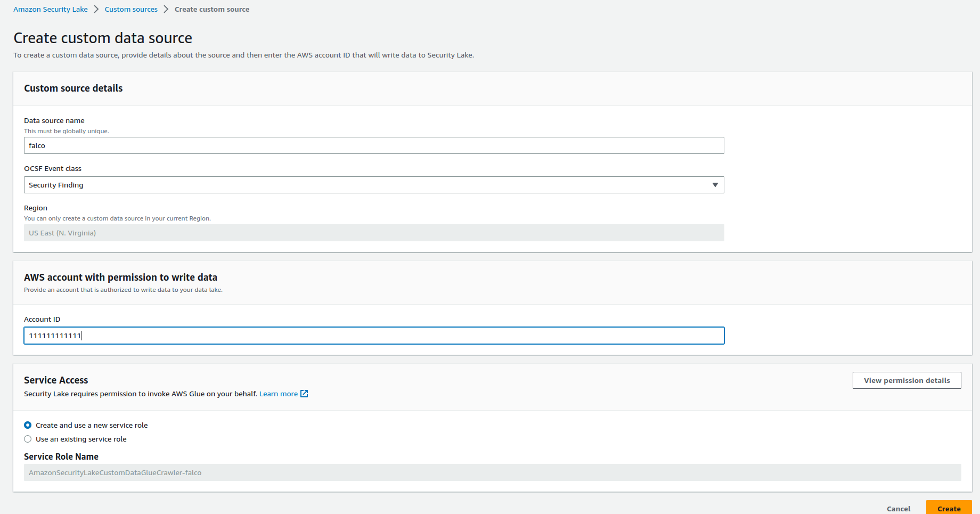Open the Learn more link
Viewport: 980px width, 514px height.
(x=278, y=394)
